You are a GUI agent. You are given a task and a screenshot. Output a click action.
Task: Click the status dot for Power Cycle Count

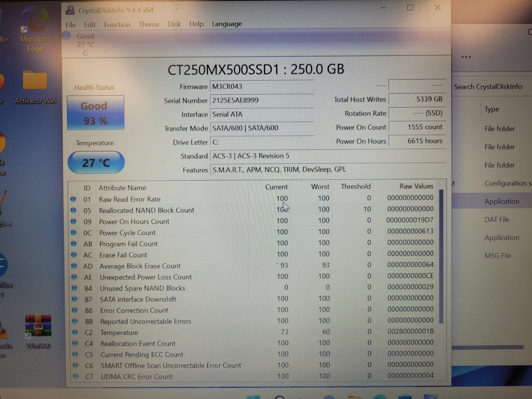pyautogui.click(x=74, y=232)
